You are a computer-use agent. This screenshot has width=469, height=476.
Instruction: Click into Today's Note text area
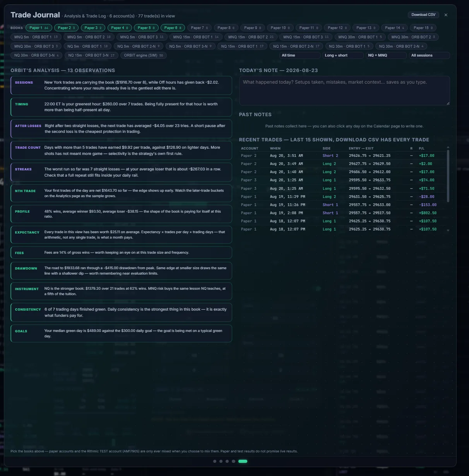click(344, 91)
